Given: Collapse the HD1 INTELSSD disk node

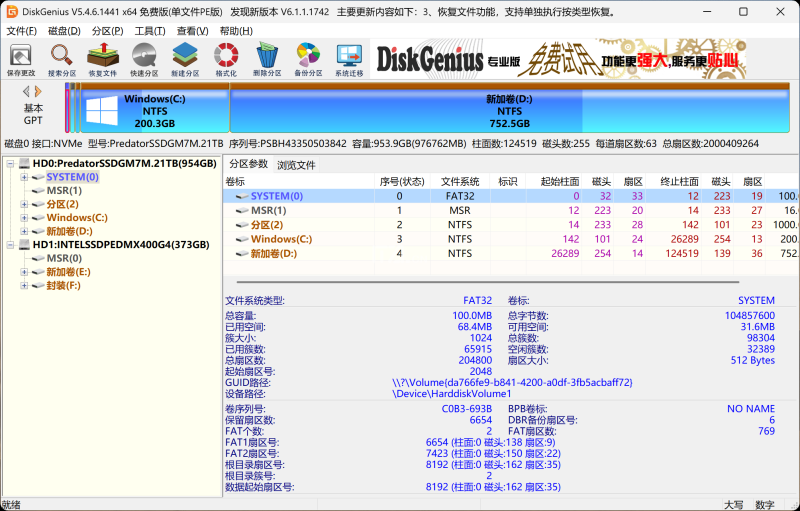Looking at the screenshot, I should pos(10,245).
